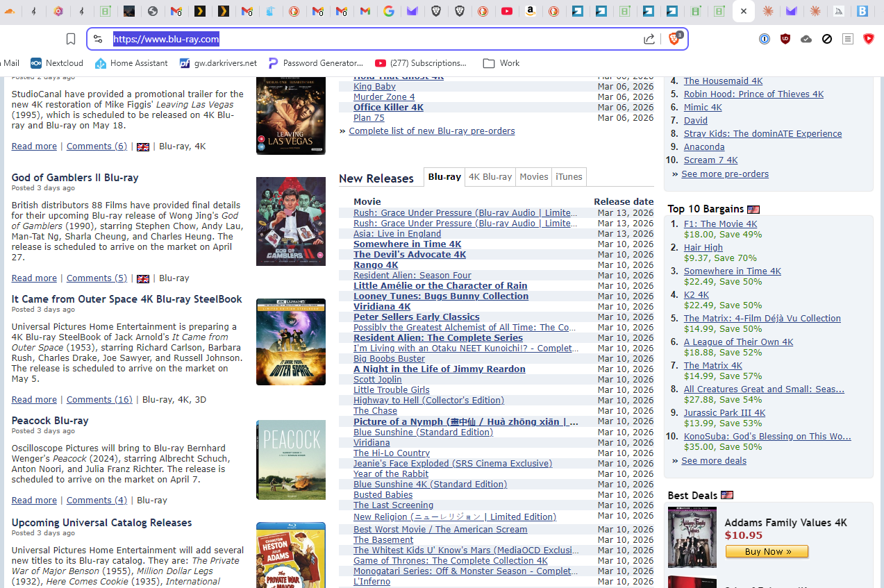Open Addams Family Values cover thumbnail

coord(692,537)
